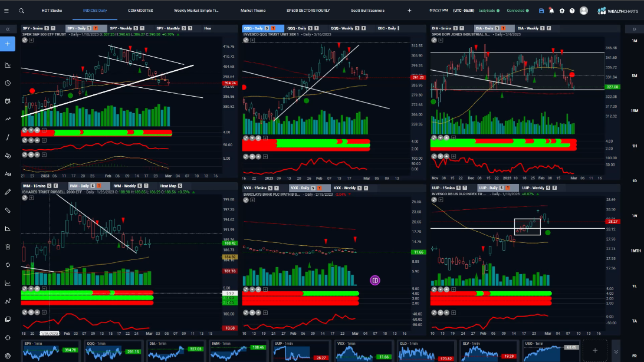The width and height of the screenshot is (644, 362).
Task: Select the text Aa annotation tool
Action: [x=8, y=174]
